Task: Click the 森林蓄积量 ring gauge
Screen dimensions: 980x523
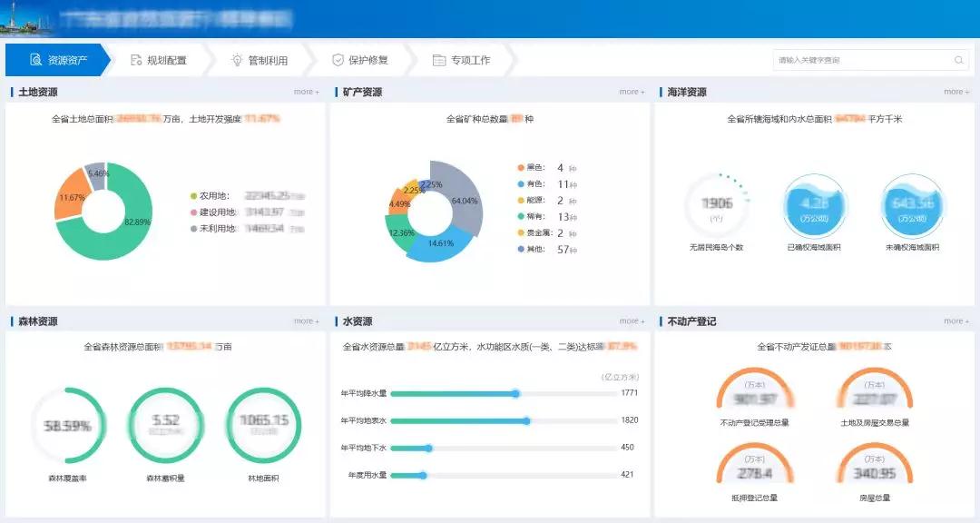Action: [166, 426]
